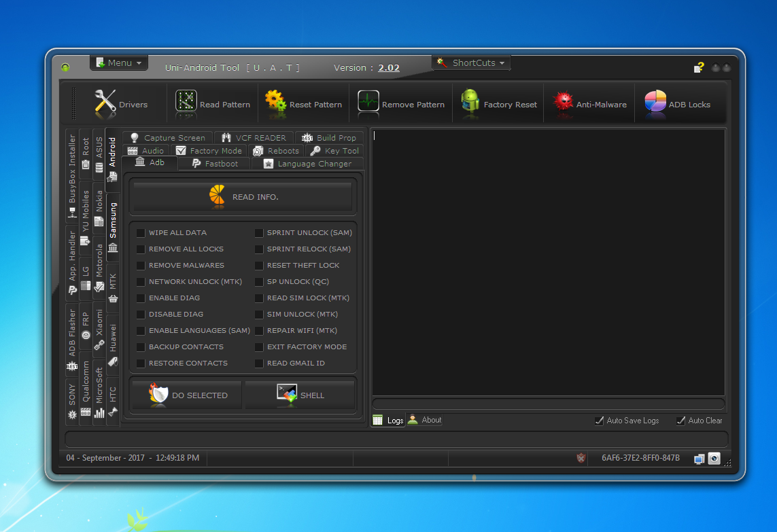Toggle Auto Save Logs checkbox
Image resolution: width=777 pixels, height=532 pixels.
(599, 421)
